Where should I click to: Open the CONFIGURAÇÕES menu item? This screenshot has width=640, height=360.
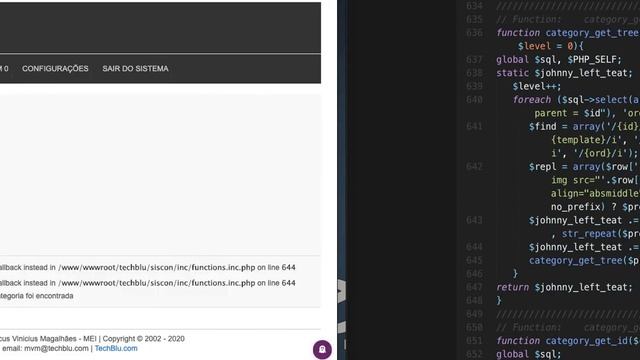[x=55, y=69]
